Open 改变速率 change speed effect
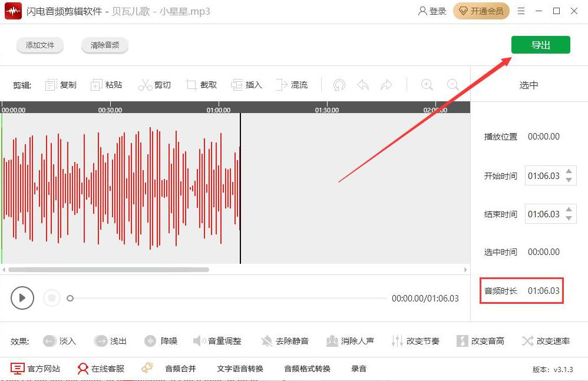 546,341
